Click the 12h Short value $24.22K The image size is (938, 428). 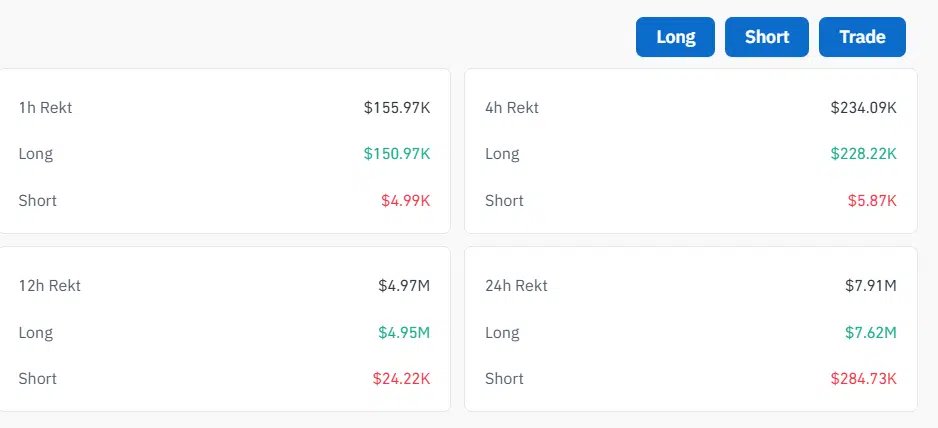(401, 378)
